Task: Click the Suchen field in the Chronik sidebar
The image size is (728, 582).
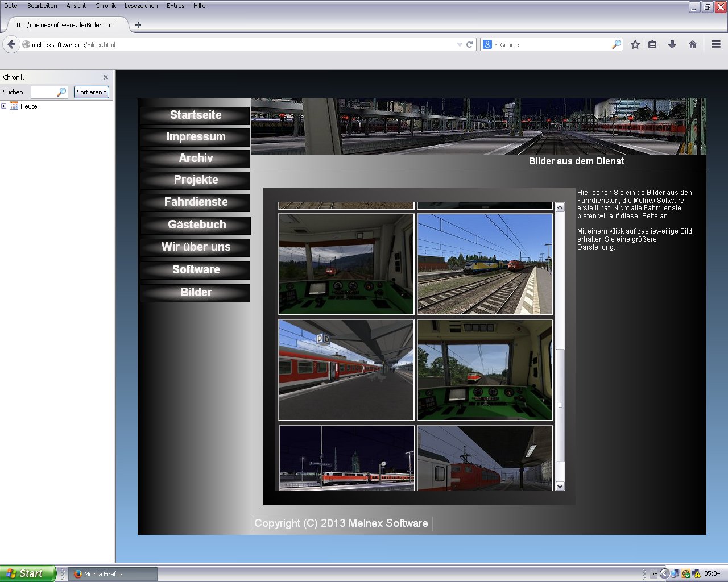Action: (x=49, y=92)
